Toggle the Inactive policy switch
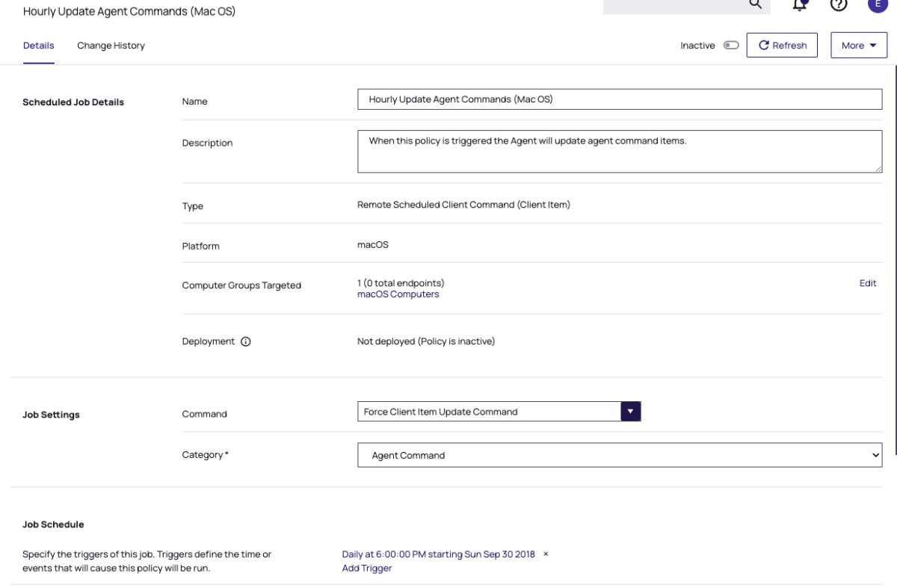Screen dimensions: 897x588 point(730,46)
